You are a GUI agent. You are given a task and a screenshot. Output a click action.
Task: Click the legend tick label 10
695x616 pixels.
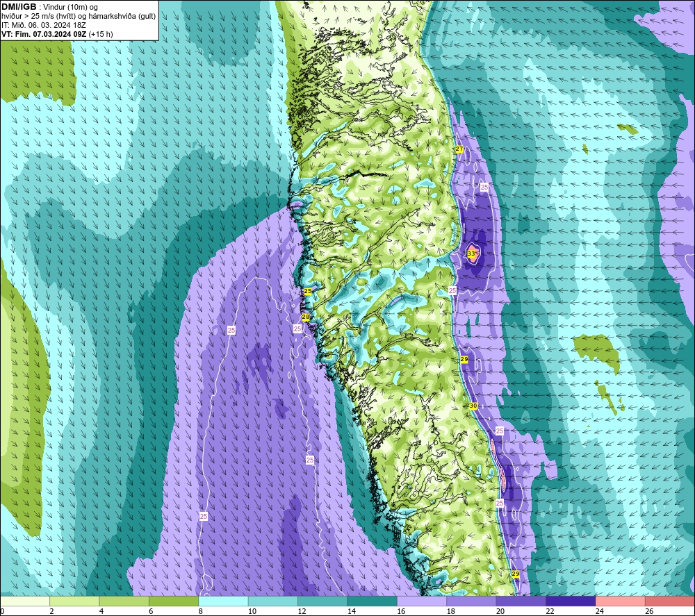click(252, 612)
